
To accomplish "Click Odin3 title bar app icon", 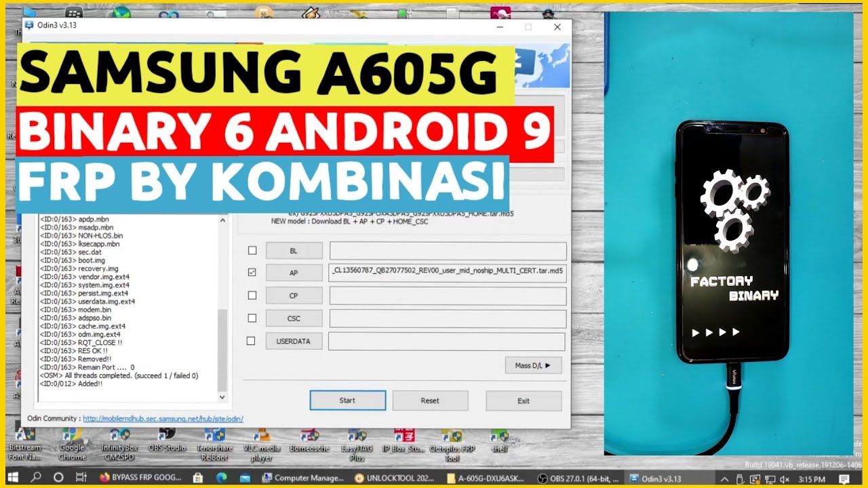I will point(29,26).
